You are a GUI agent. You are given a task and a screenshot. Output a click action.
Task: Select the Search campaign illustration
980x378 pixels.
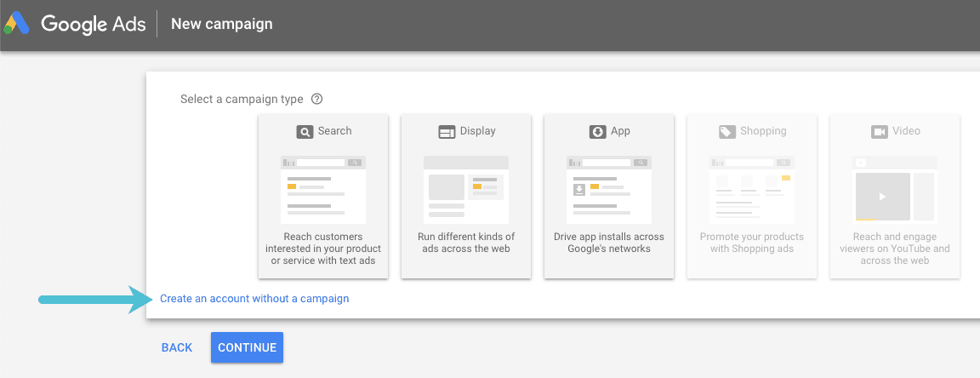pyautogui.click(x=323, y=189)
